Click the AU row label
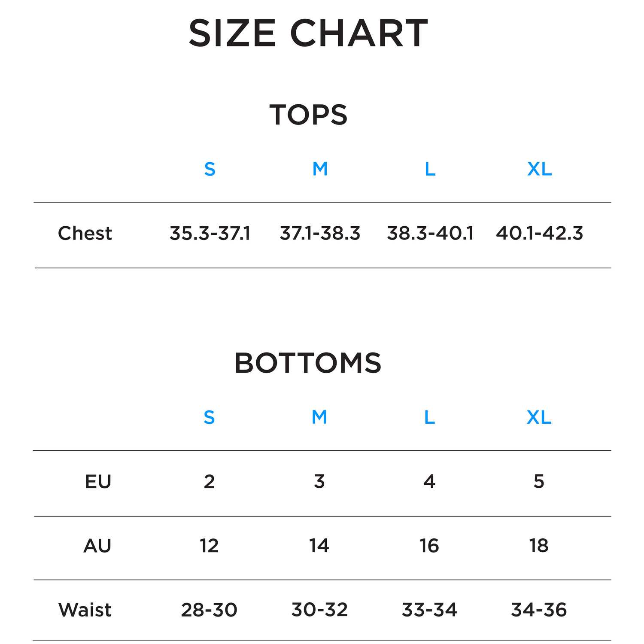Image resolution: width=644 pixels, height=644 pixels. [97, 546]
